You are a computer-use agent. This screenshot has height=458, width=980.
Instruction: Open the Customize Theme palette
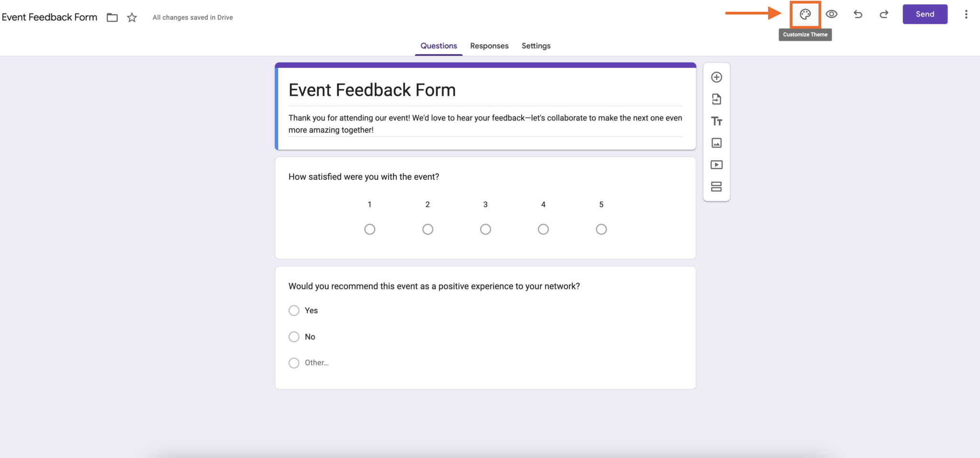pyautogui.click(x=804, y=14)
